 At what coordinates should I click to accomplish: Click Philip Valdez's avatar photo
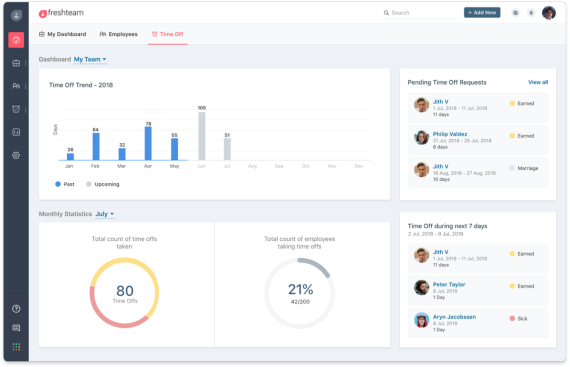click(422, 137)
